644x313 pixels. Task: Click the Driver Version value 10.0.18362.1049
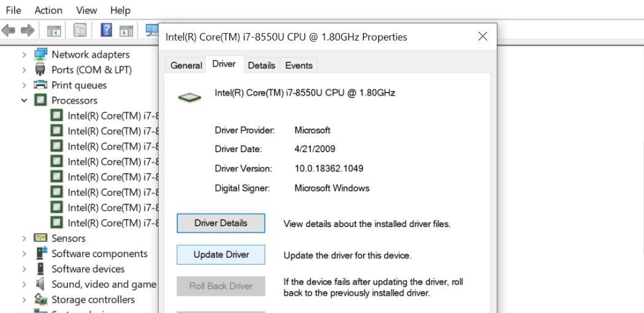pyautogui.click(x=329, y=168)
